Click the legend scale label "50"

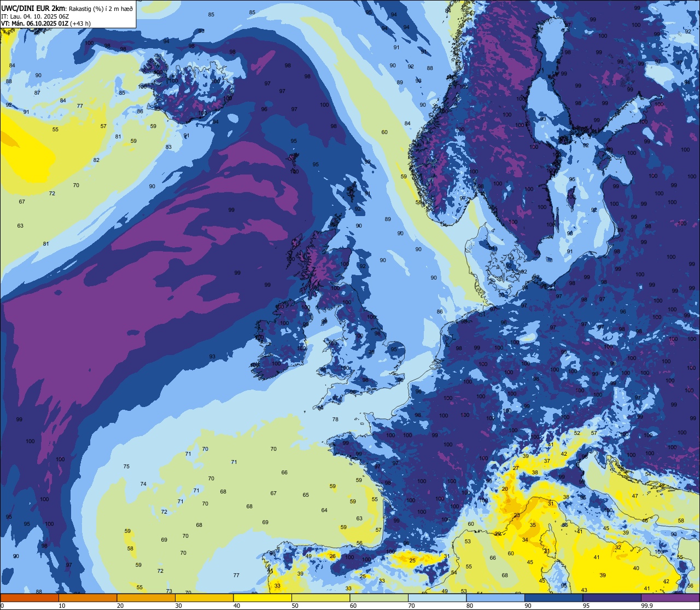tap(295, 606)
